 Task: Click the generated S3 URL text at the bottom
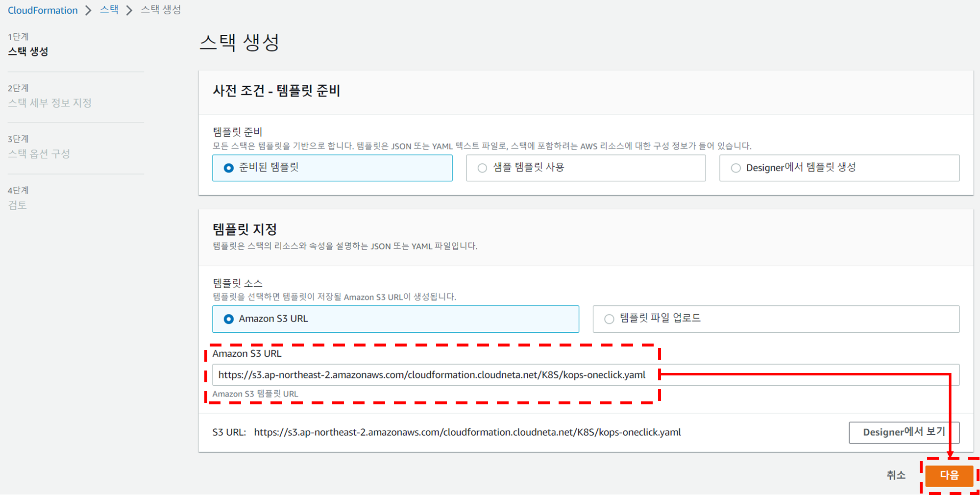click(467, 432)
